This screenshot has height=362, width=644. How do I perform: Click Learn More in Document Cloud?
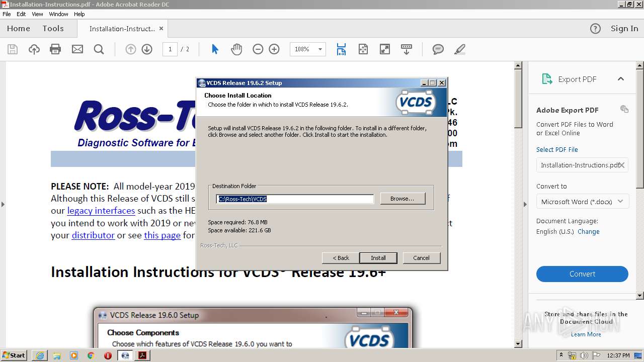coord(586,334)
